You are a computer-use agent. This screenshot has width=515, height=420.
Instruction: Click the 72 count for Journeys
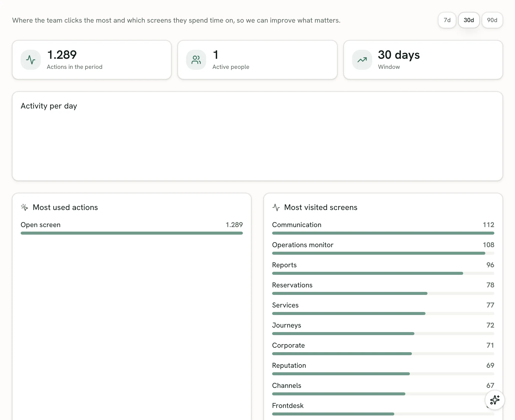click(490, 325)
